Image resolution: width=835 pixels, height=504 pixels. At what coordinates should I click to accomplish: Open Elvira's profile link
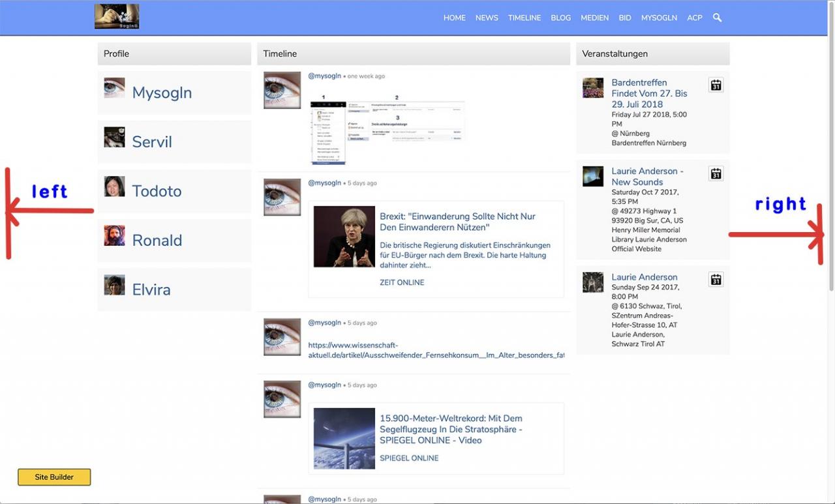coord(151,289)
